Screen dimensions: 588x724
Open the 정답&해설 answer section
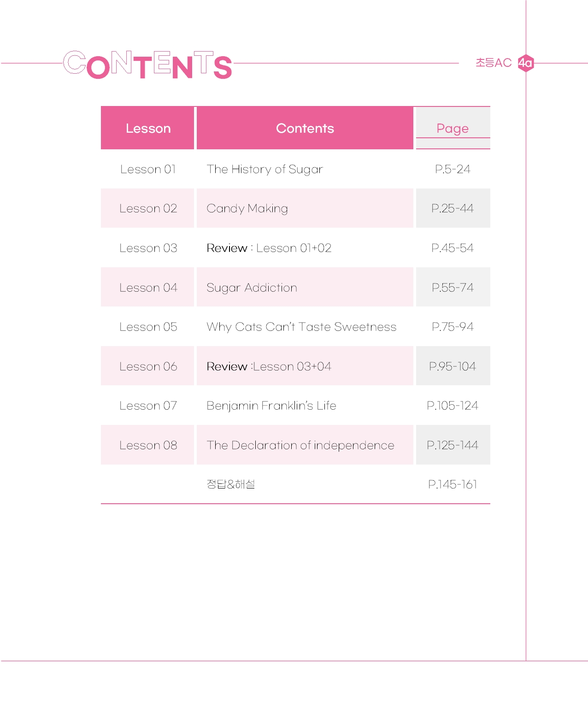click(230, 484)
